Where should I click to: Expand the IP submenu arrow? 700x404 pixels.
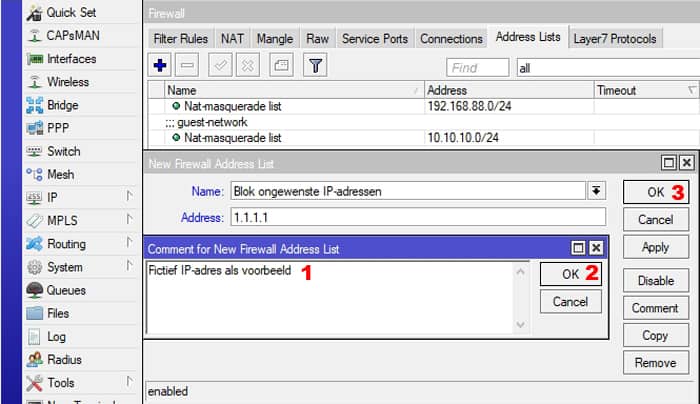point(129,196)
